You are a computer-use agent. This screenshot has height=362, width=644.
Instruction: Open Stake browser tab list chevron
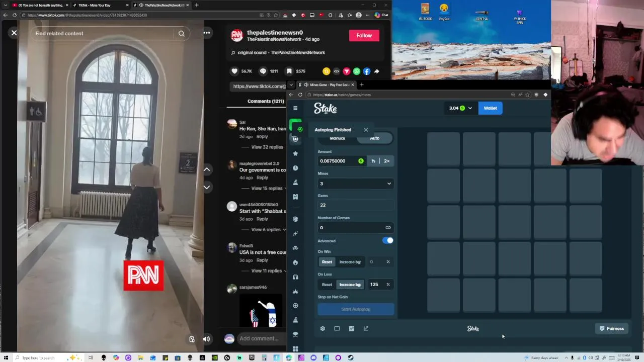pos(291,84)
